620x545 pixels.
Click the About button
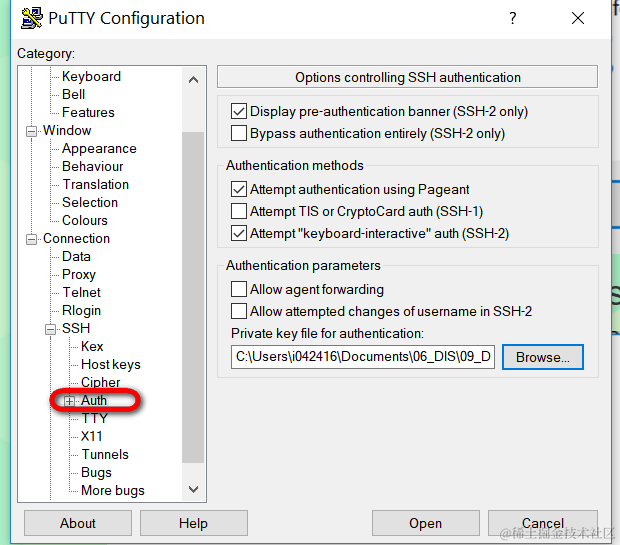click(x=78, y=523)
